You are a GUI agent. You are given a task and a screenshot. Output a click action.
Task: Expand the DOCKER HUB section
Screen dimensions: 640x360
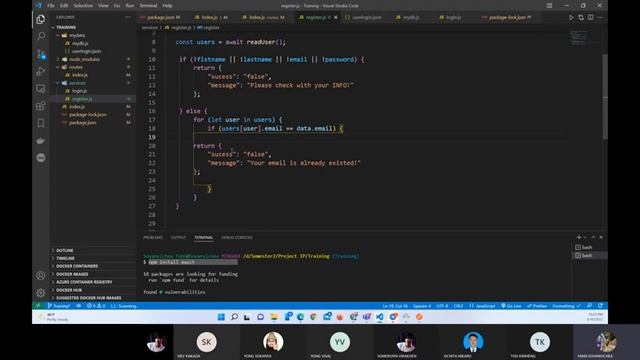click(69, 290)
